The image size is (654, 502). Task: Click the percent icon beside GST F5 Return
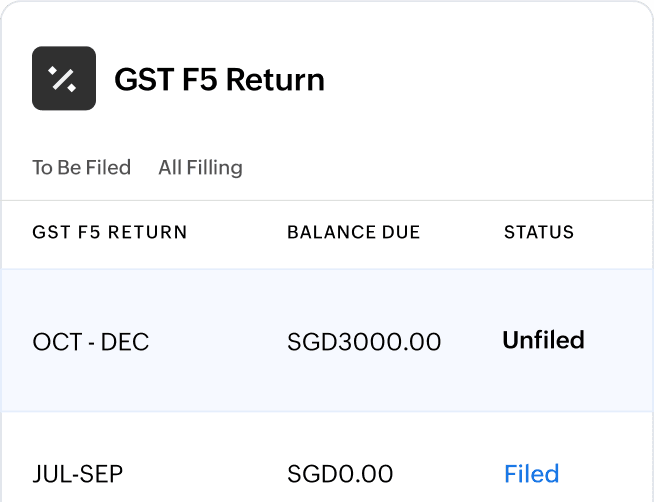pyautogui.click(x=64, y=78)
